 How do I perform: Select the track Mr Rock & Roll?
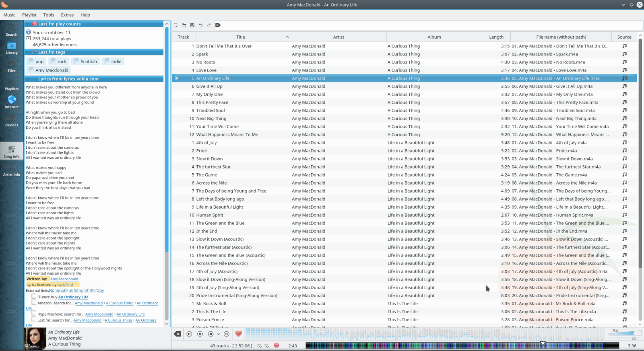[x=211, y=304]
